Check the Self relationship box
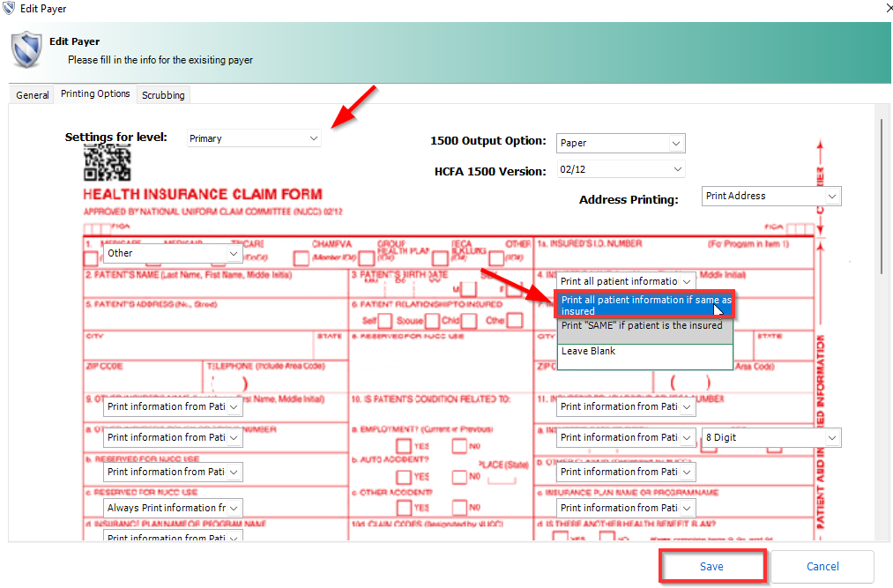This screenshot has height=588, width=893. click(385, 320)
